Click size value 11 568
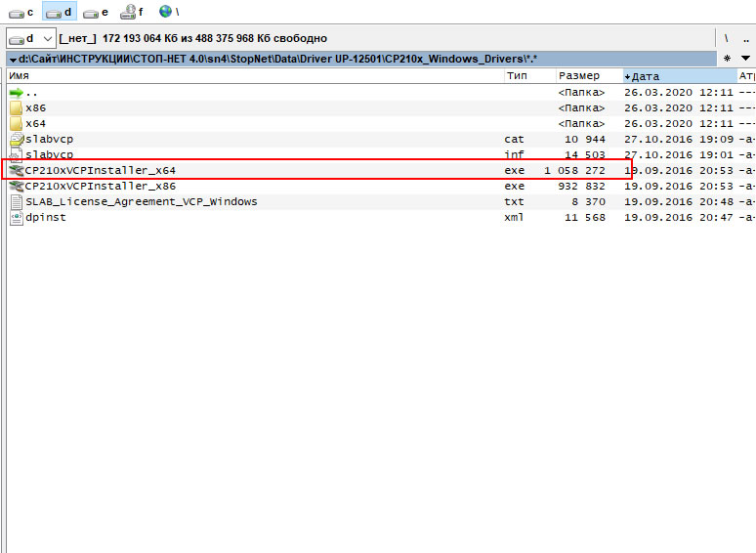756x553 pixels. click(x=585, y=218)
